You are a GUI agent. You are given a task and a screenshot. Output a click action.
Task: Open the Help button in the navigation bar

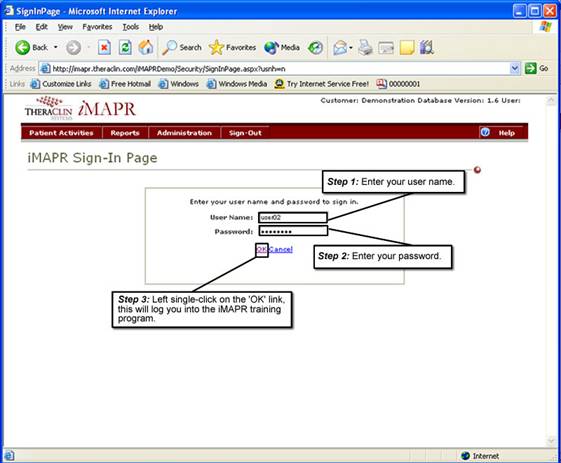tap(502, 133)
